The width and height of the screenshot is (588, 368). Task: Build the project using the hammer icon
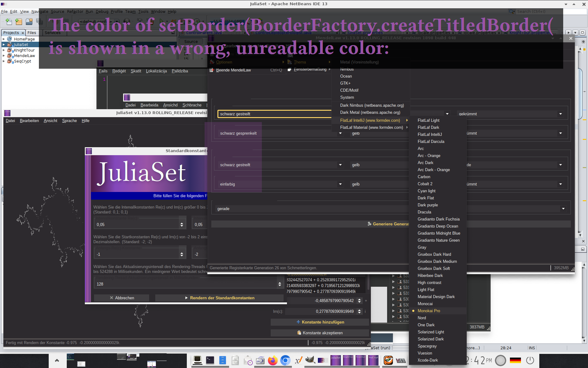coord(140,21)
